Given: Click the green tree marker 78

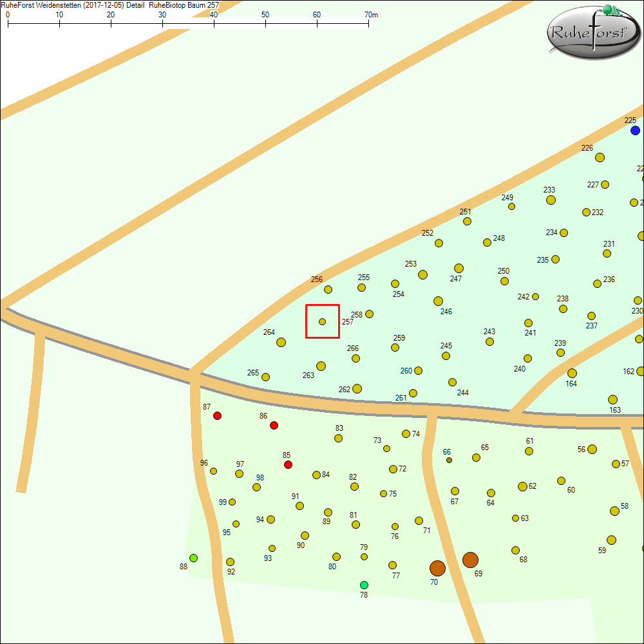Looking at the screenshot, I should [x=364, y=585].
